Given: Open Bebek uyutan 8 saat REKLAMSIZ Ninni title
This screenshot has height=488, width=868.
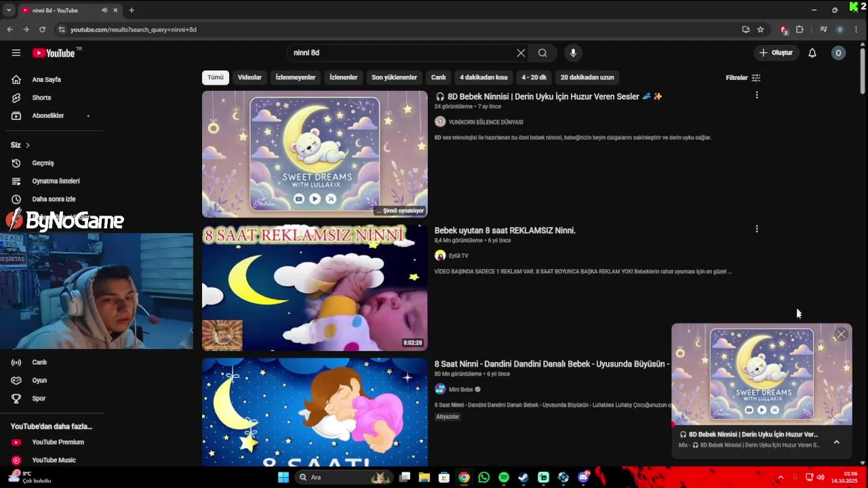Looking at the screenshot, I should coord(505,230).
